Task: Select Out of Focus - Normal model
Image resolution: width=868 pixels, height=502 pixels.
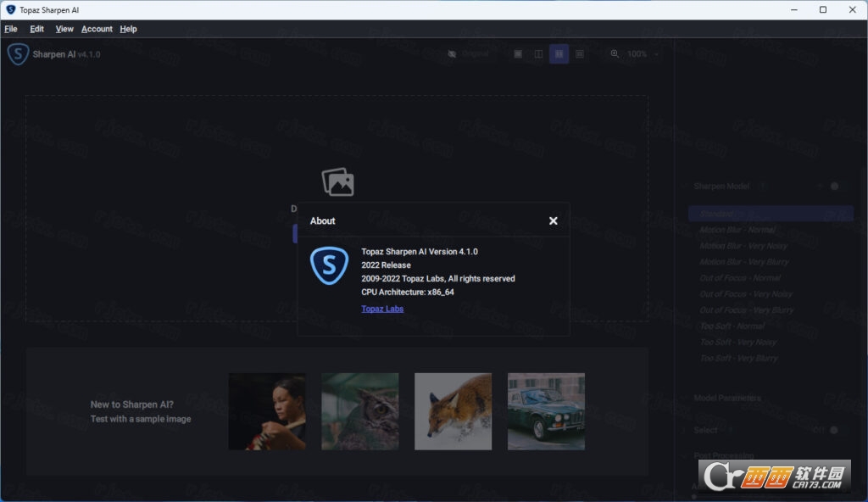Action: 740,278
